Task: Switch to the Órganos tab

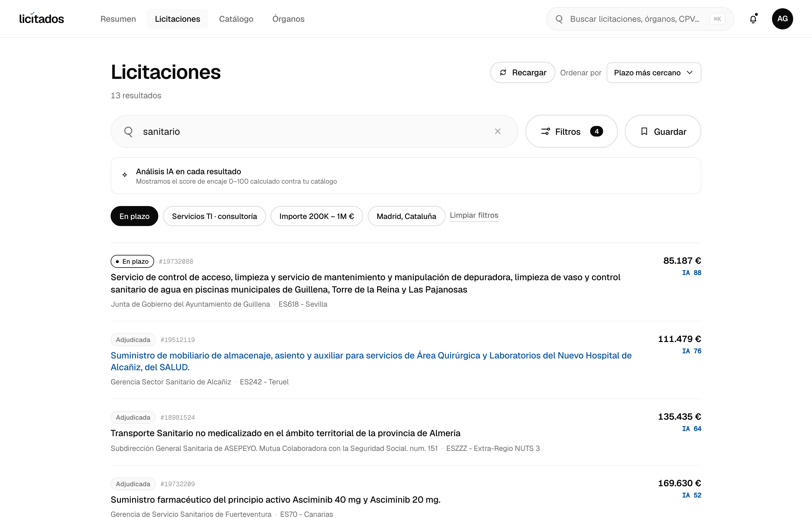Action: [x=288, y=19]
